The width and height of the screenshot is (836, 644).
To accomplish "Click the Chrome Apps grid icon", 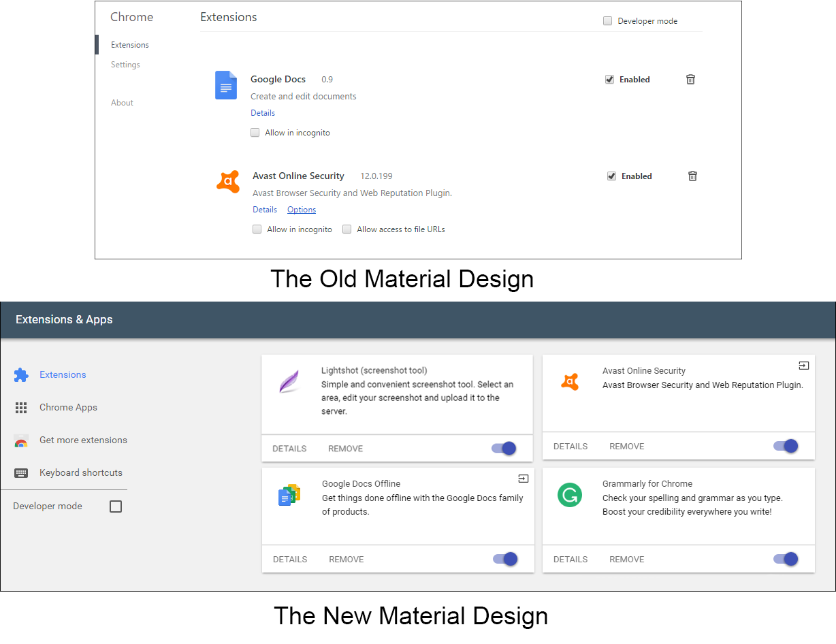I will pyautogui.click(x=21, y=407).
